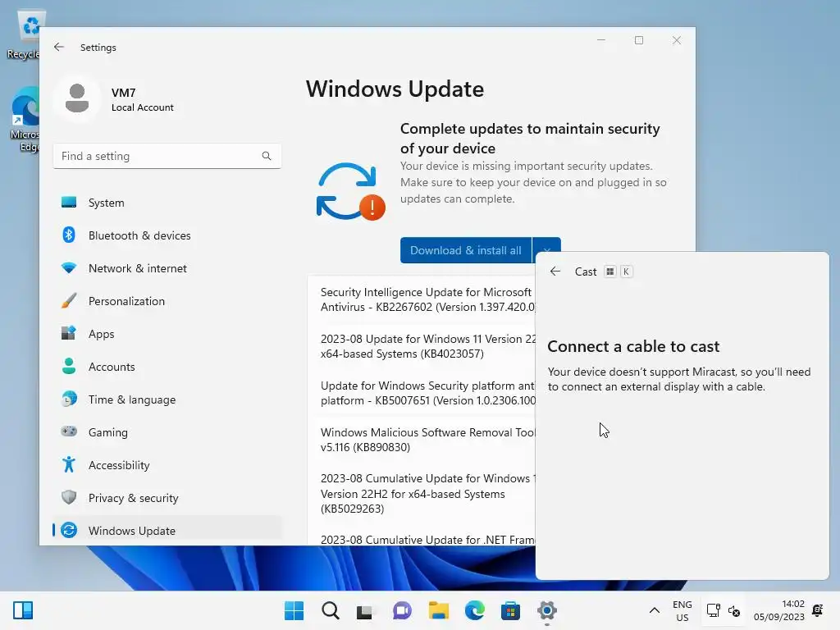The height and width of the screenshot is (630, 840).
Task: Click the Time & language clock icon
Action: click(69, 399)
